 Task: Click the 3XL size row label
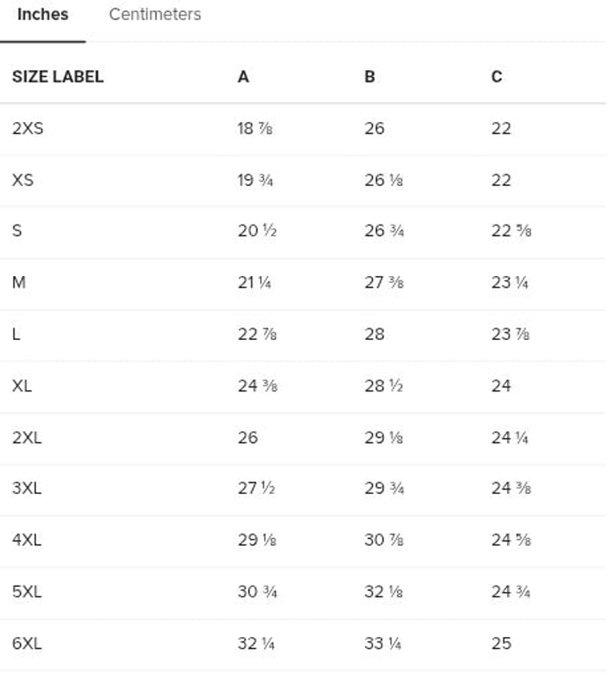coord(26,488)
